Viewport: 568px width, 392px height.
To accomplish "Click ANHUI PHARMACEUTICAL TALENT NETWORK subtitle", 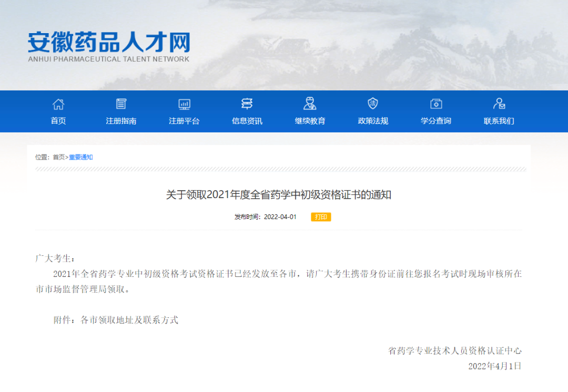I will 109,59.
